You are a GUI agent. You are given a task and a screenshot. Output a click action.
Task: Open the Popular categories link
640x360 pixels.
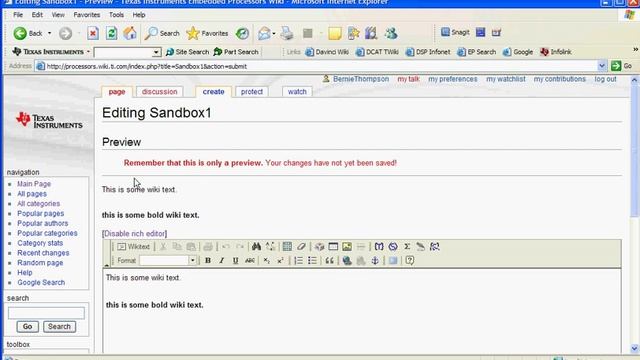(47, 233)
